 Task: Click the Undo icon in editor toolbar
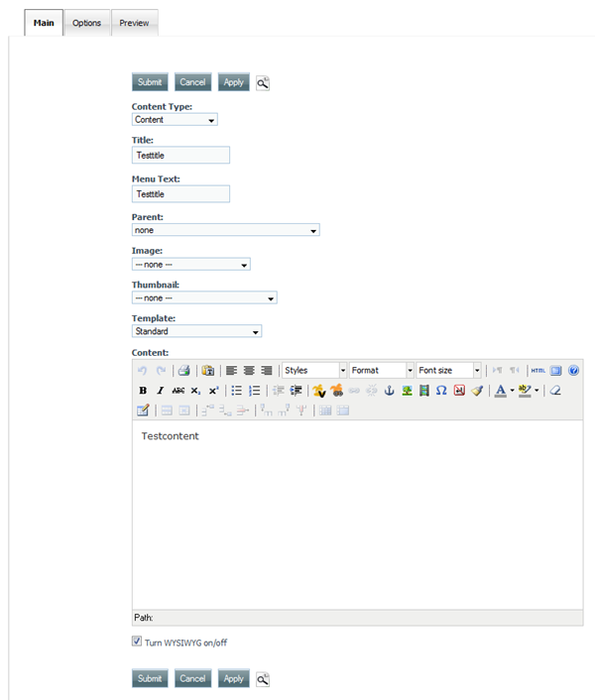tap(143, 371)
